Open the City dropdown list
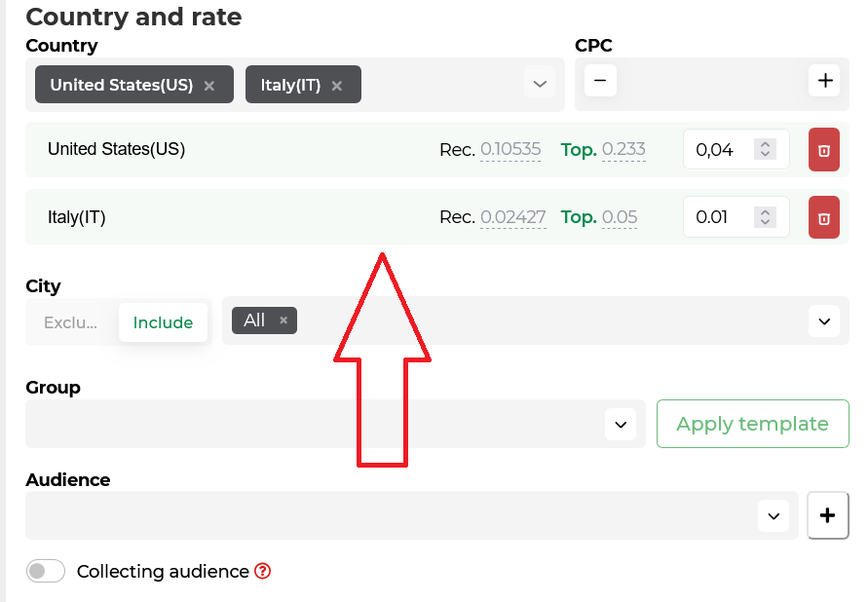The image size is (868, 602). pyautogui.click(x=824, y=321)
